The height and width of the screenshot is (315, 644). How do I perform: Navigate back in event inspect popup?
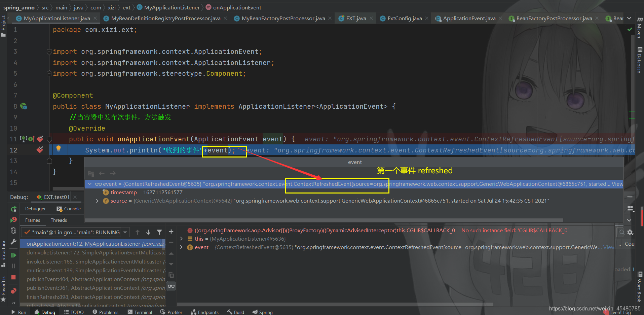[x=102, y=173]
